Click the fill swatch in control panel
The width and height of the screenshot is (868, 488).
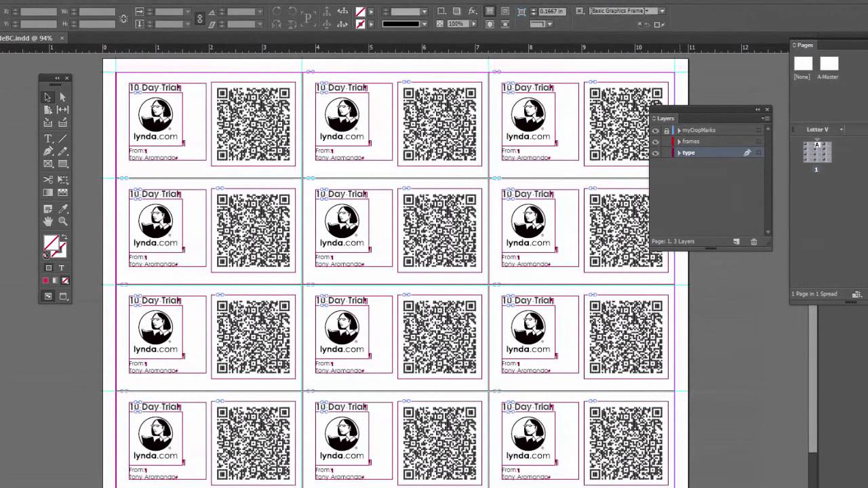(x=360, y=12)
